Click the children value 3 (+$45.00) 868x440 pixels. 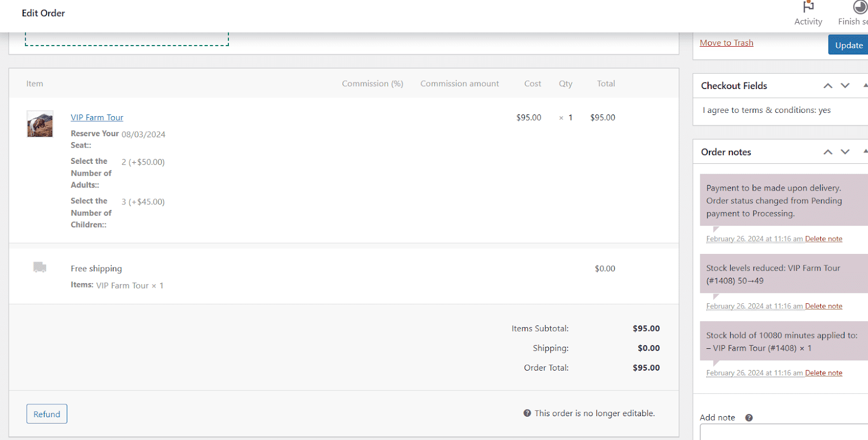[x=143, y=202]
